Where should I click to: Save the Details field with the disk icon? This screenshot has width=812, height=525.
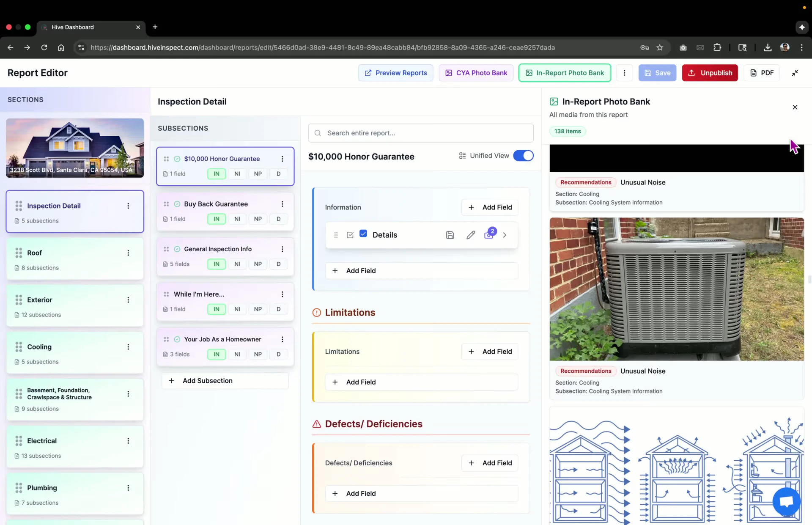(450, 235)
